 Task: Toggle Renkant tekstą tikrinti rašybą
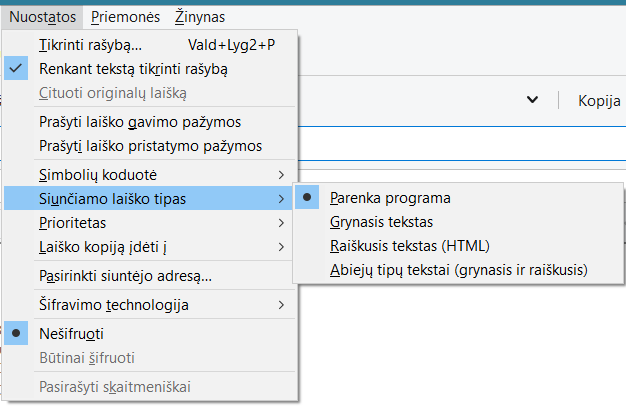133,69
